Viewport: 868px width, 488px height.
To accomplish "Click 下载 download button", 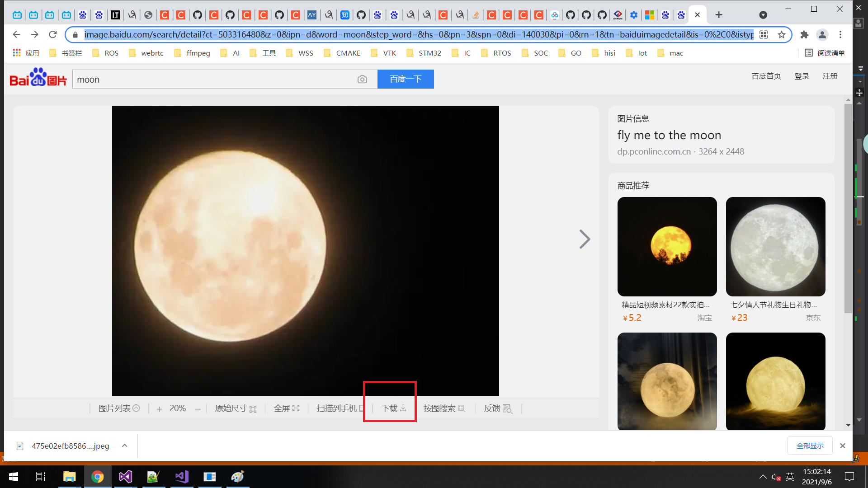I will (x=394, y=408).
